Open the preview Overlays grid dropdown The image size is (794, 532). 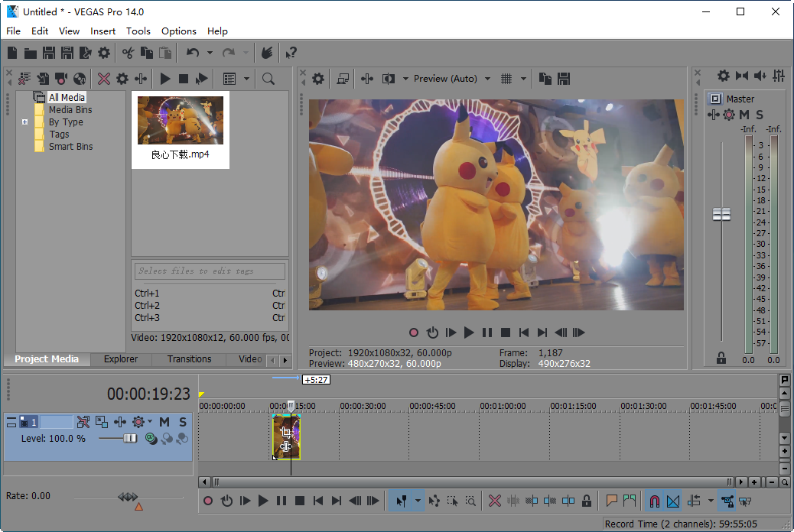523,79
